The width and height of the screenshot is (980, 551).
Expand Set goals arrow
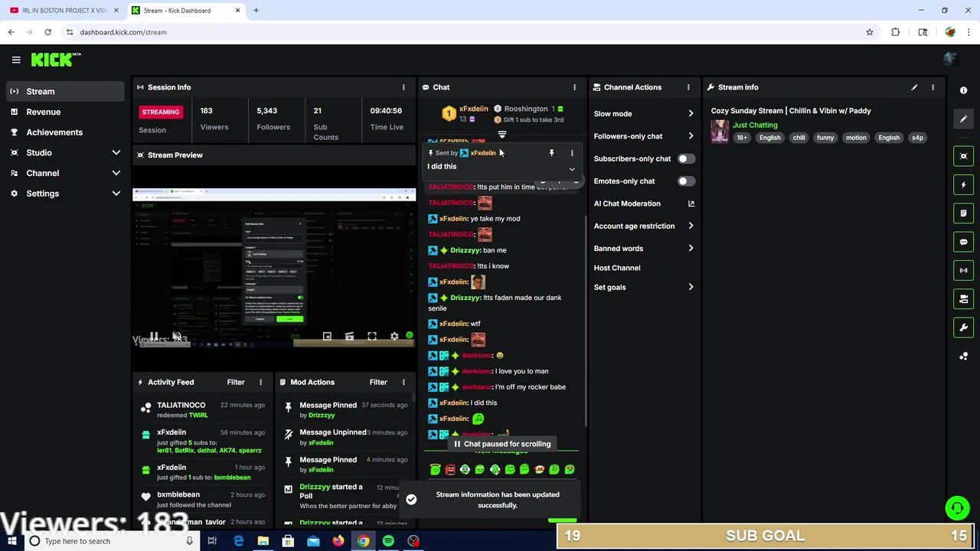(691, 287)
